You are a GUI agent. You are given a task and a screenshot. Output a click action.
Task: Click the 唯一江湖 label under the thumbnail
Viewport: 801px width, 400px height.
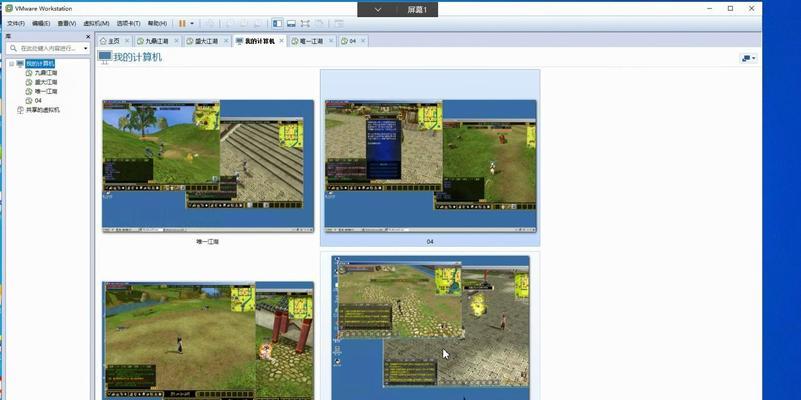207,242
